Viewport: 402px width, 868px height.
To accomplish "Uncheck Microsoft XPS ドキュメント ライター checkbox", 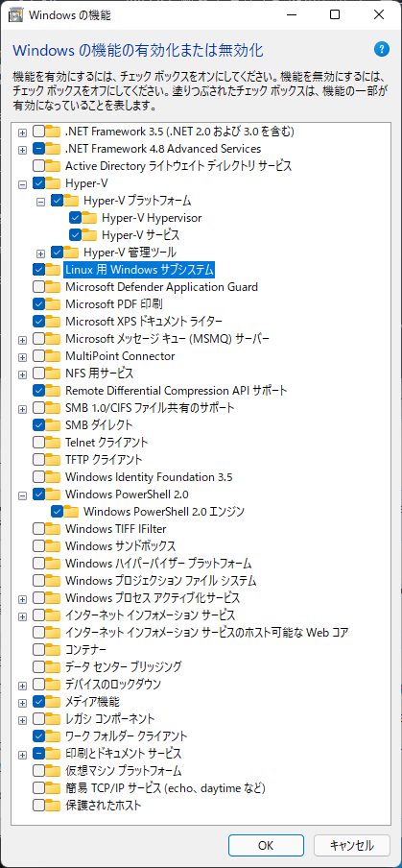I will click(x=39, y=321).
